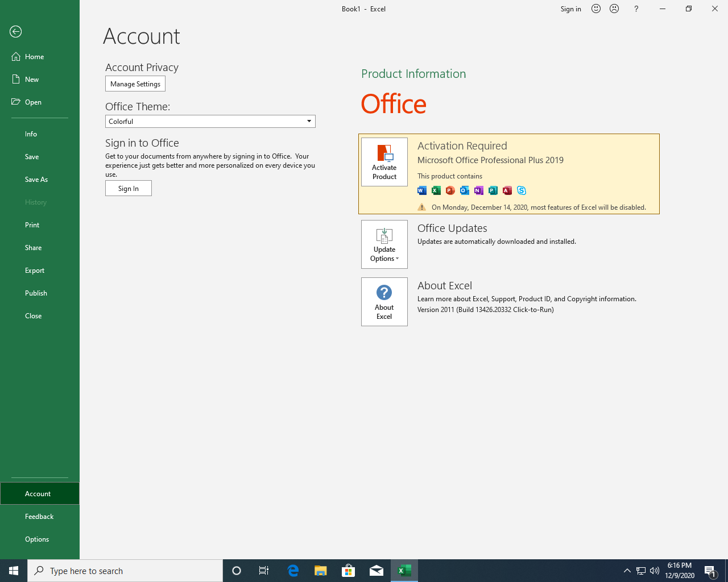Open Task View on the taskbar
Screen dimensions: 728x582
[x=264, y=571]
